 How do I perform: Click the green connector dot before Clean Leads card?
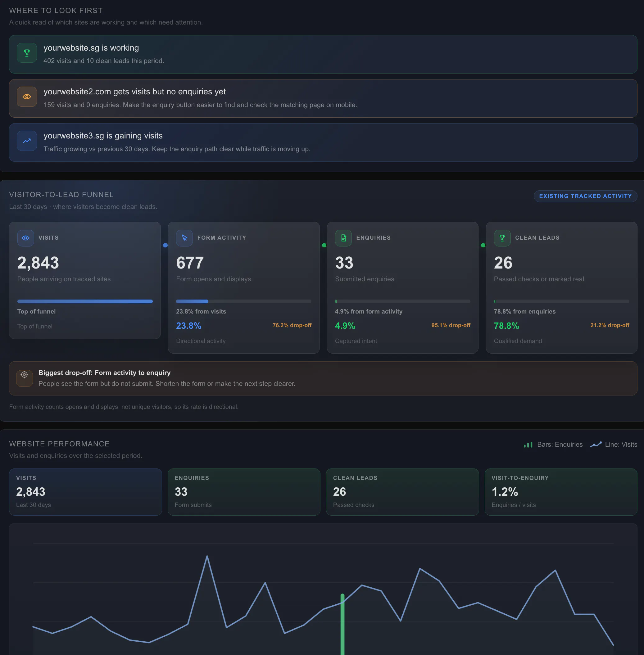click(x=483, y=246)
